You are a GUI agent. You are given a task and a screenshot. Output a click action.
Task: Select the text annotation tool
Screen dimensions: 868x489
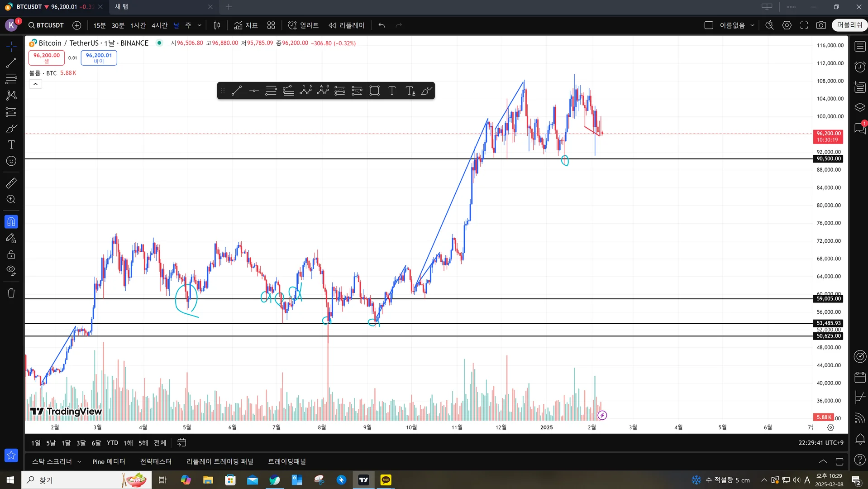point(11,145)
